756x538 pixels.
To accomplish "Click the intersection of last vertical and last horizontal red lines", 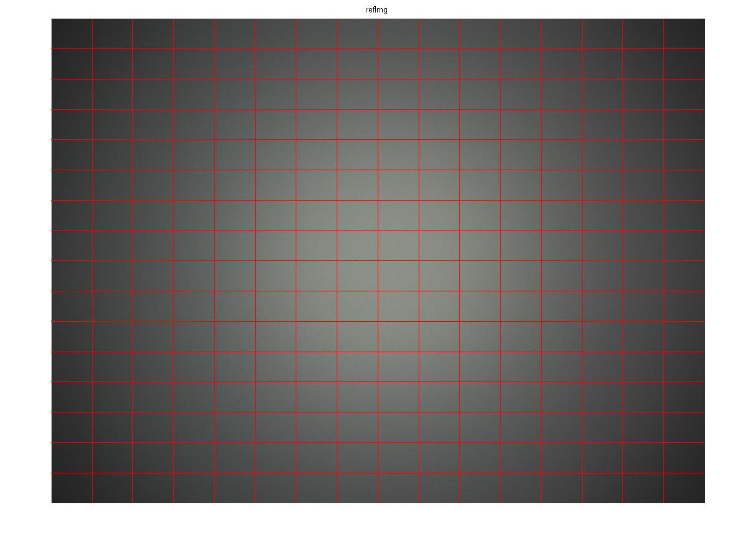I will coord(663,473).
